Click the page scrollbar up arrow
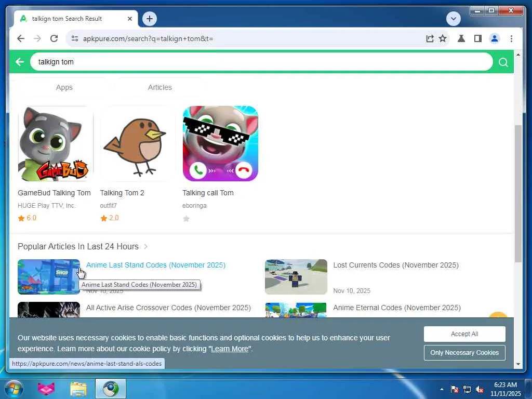 [x=518, y=55]
